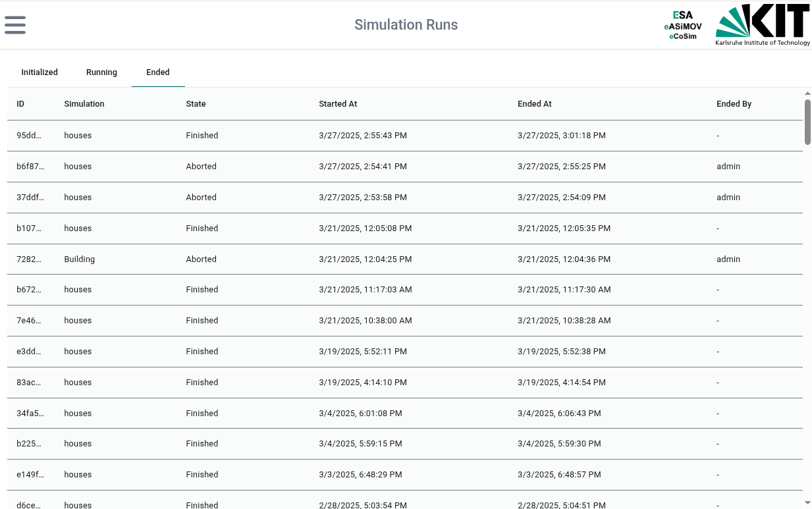Viewport: 812px width, 509px height.
Task: Click start time 3/19/2025, 4:14:10 PM
Action: [x=363, y=383]
